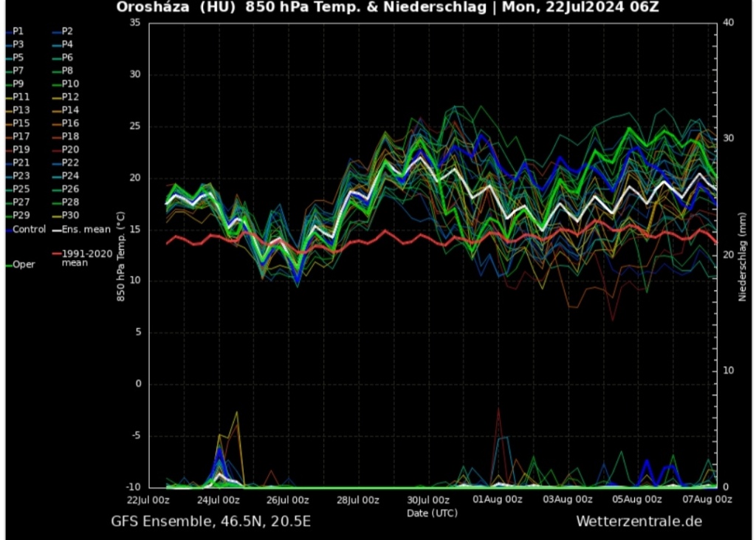The width and height of the screenshot is (756, 540).
Task: Click the 24Jul 00z date label
Action: [218, 500]
